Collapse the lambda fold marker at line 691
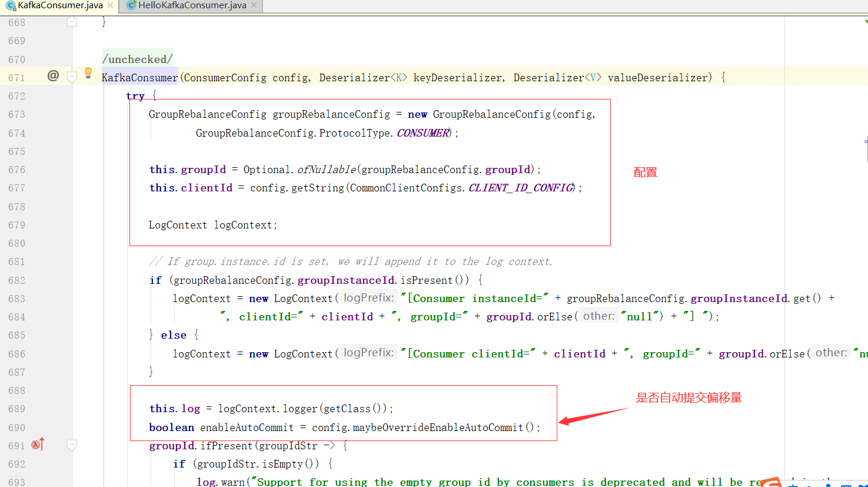Screen dimensions: 868x487 (72, 446)
